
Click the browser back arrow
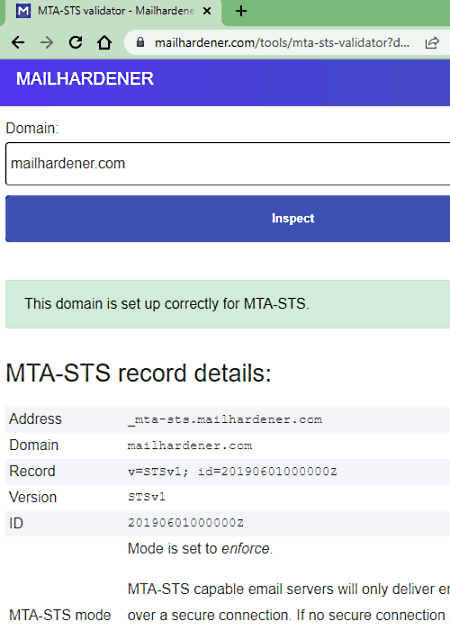coord(18,42)
